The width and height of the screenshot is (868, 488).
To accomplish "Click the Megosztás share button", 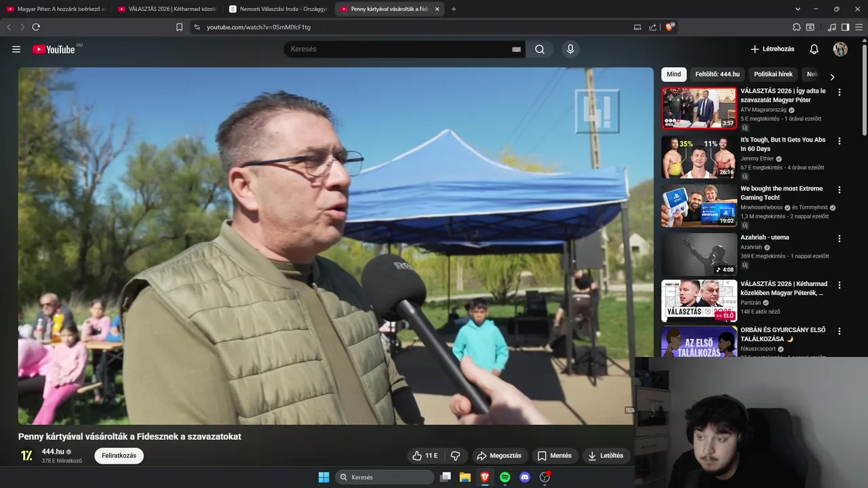I will 499,455.
